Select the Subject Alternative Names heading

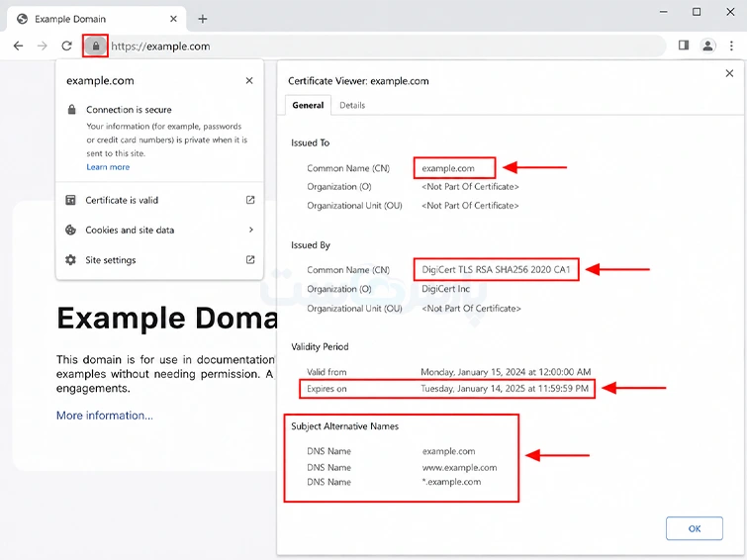coord(345,426)
